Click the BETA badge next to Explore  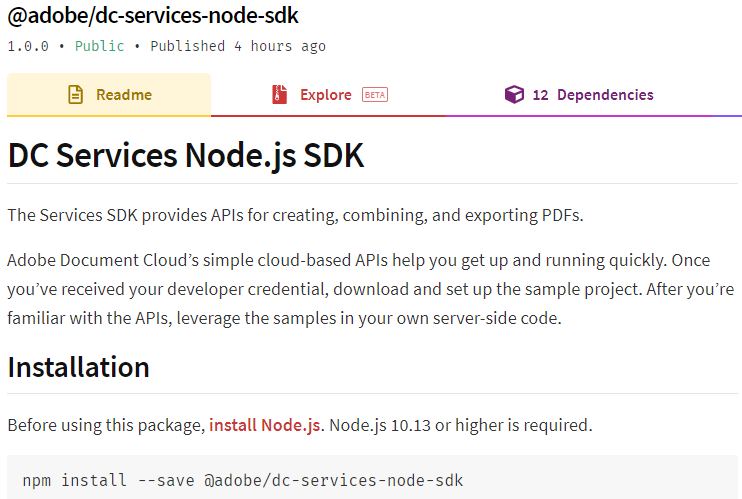click(375, 95)
